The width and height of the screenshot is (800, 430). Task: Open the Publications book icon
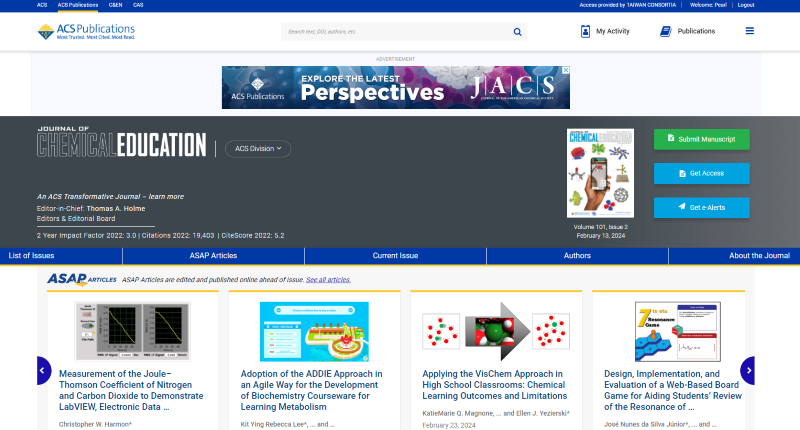pos(665,31)
